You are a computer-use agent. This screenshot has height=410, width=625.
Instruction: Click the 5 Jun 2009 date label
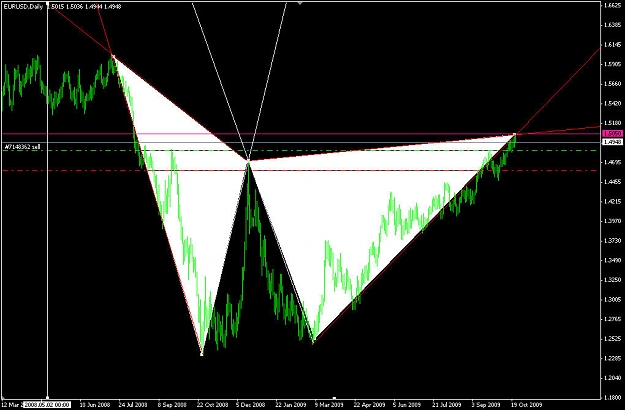point(407,405)
